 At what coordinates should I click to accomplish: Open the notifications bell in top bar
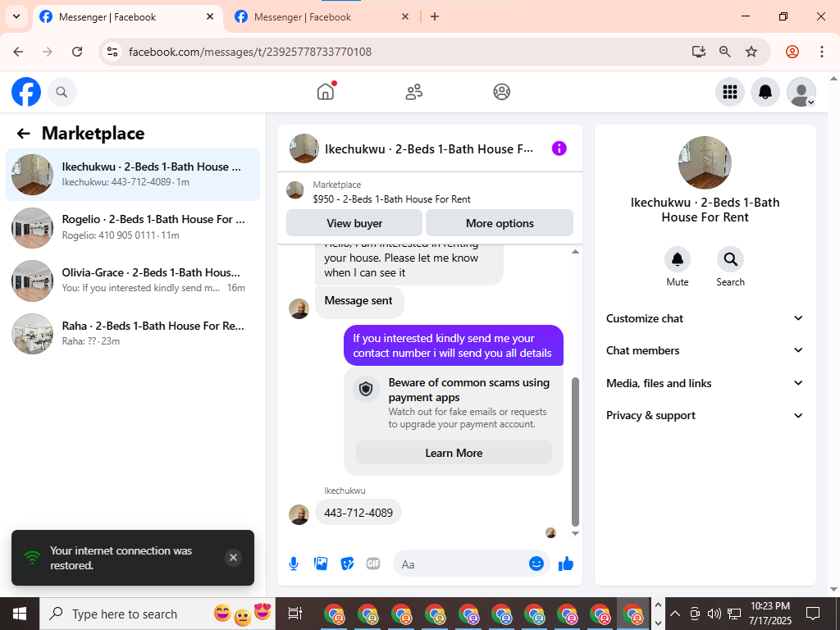[x=765, y=92]
